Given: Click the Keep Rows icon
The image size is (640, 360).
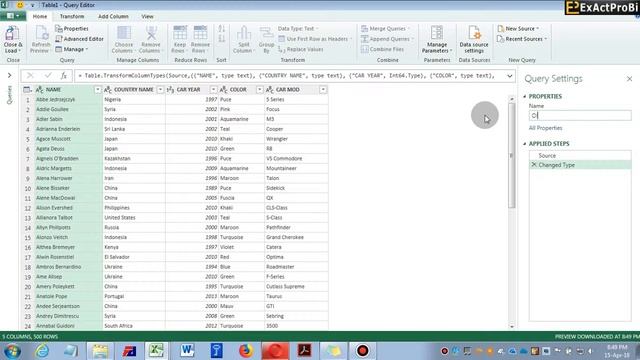Looking at the screenshot, I should (179, 39).
